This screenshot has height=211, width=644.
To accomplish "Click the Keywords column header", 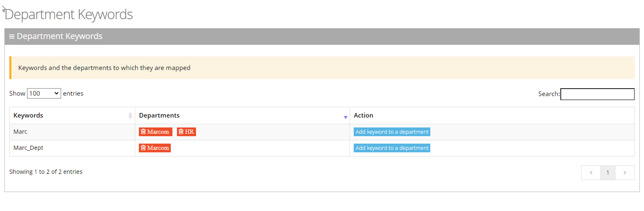I will point(28,116).
